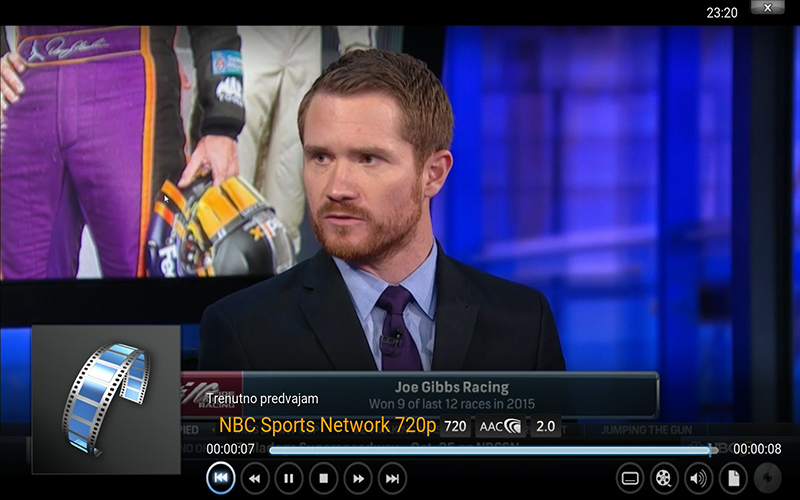Open the bookmarks page icon
Image resolution: width=800 pixels, height=500 pixels.
coord(733,478)
